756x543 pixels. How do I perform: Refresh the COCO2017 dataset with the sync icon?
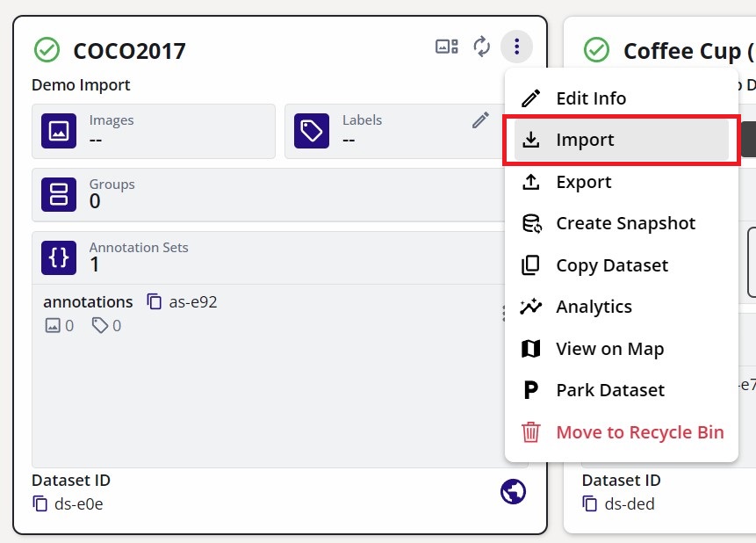pos(481,48)
